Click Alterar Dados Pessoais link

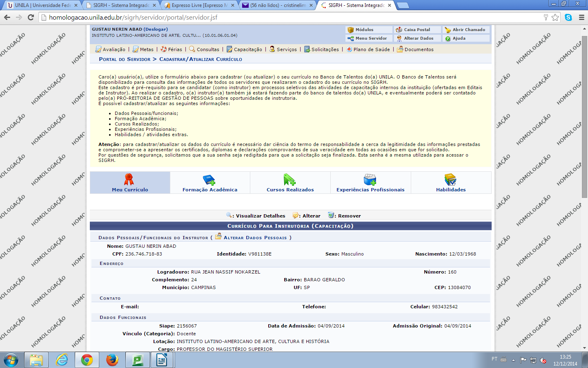(255, 238)
